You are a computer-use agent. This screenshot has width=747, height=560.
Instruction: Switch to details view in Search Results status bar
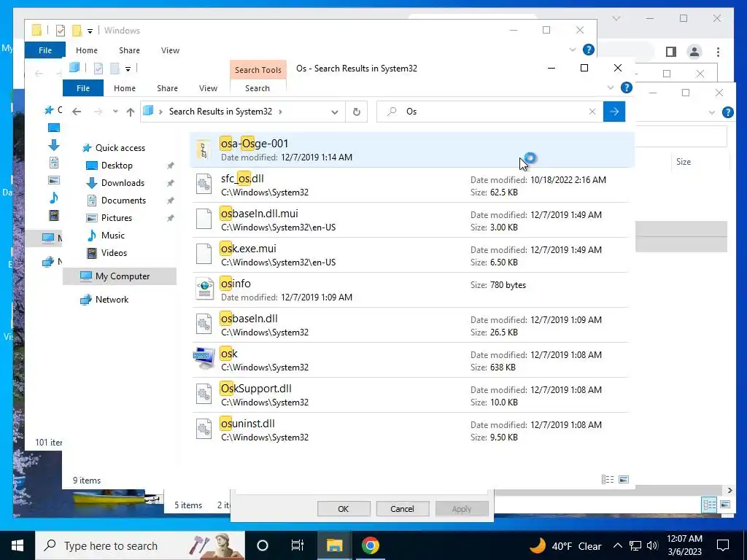[x=608, y=480]
